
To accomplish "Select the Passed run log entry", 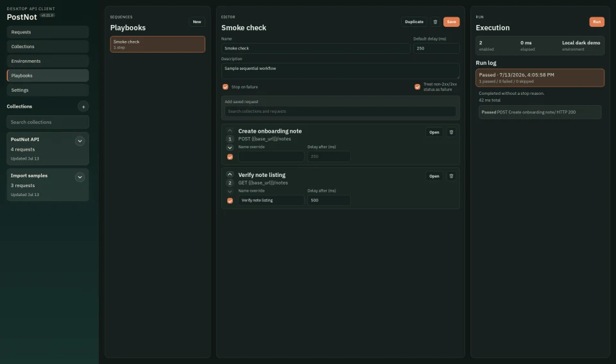I will 540,78.
